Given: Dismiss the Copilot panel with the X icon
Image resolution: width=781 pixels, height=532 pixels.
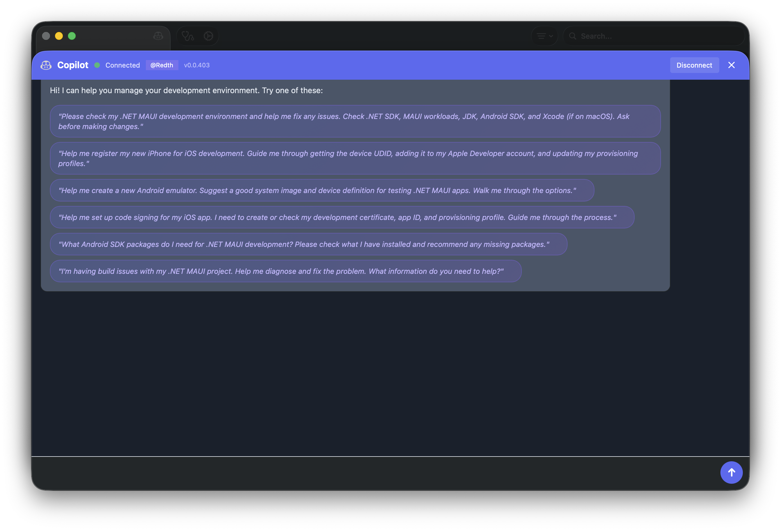Looking at the screenshot, I should [x=732, y=65].
